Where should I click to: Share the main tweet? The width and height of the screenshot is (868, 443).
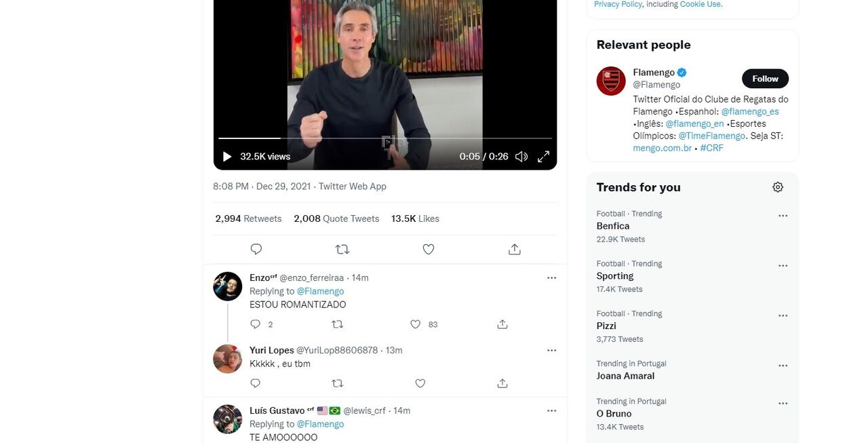[x=515, y=249]
